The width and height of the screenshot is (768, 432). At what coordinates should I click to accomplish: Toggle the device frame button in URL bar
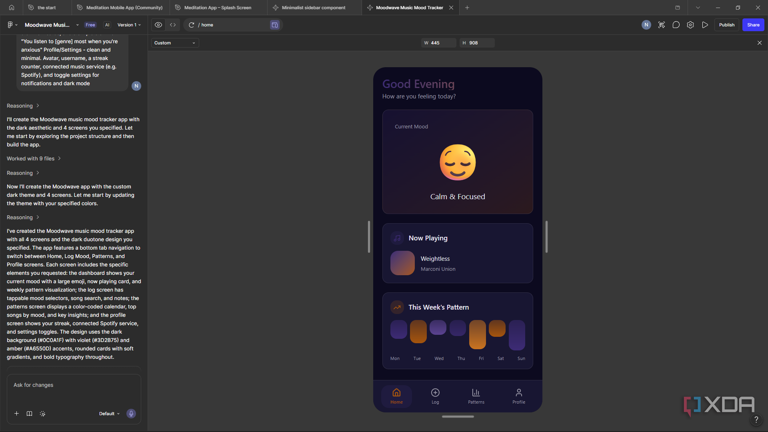click(x=275, y=25)
